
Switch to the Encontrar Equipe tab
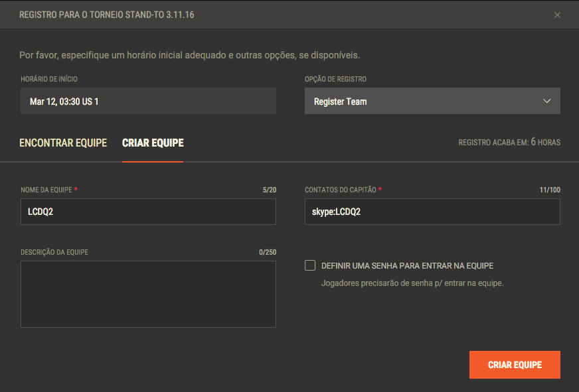point(63,143)
